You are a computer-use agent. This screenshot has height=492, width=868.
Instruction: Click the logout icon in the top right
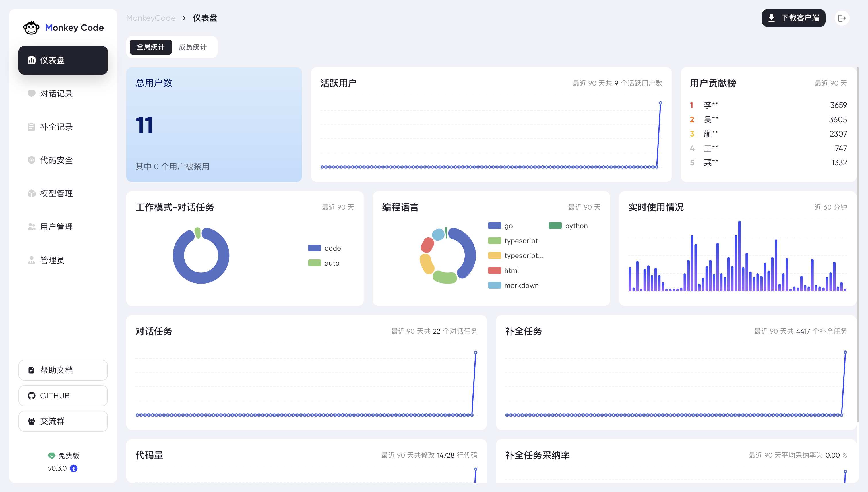click(842, 18)
